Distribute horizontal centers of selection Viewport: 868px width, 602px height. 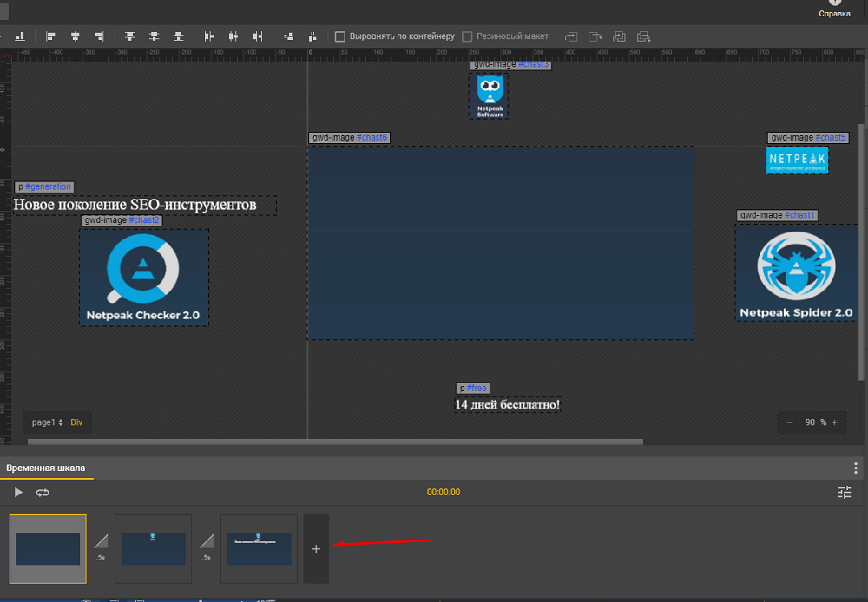coord(233,36)
